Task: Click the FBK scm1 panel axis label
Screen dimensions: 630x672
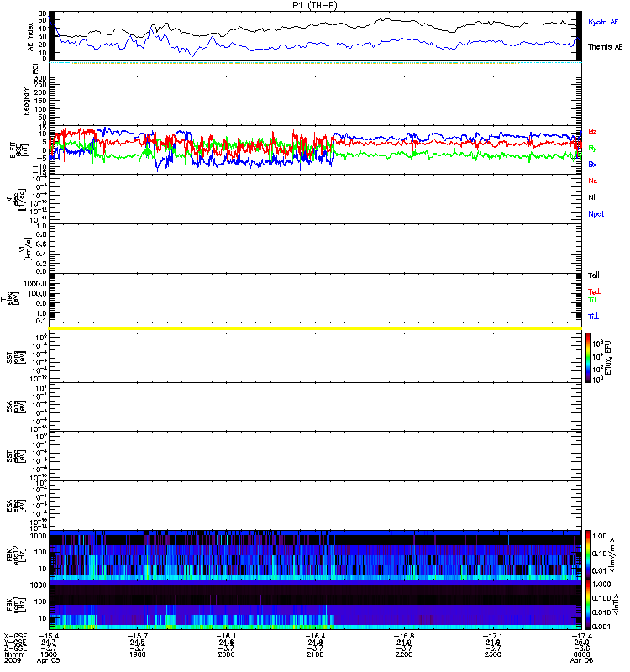Action: point(14,604)
